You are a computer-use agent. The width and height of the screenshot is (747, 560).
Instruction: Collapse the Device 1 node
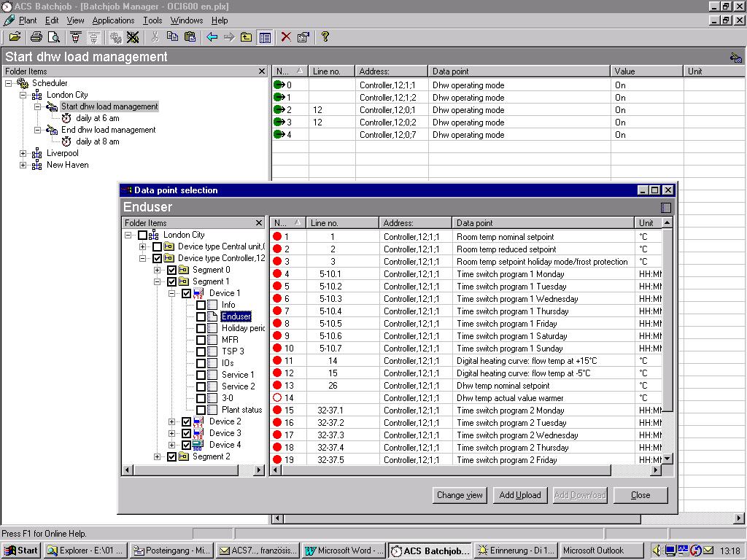pos(171,293)
